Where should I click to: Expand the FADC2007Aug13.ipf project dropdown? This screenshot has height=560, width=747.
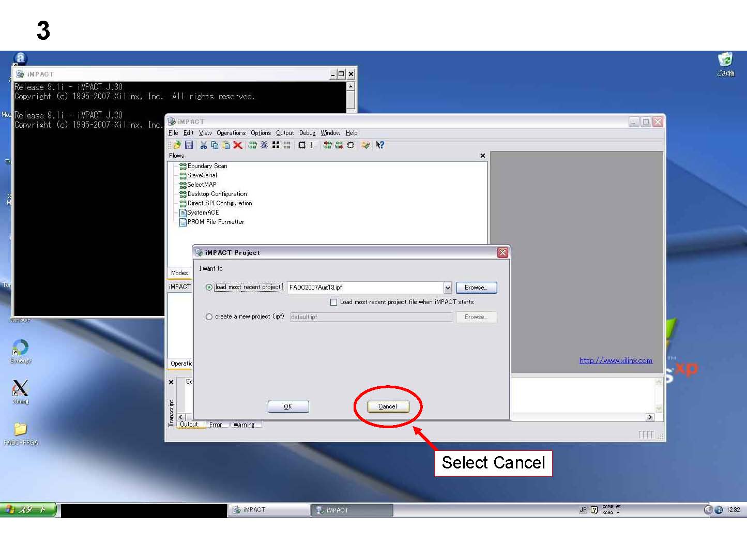tap(448, 287)
